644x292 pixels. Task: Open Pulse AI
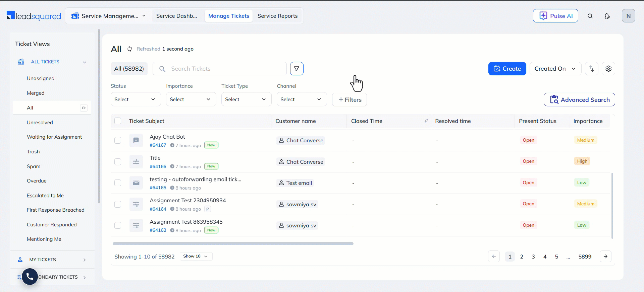pos(555,16)
